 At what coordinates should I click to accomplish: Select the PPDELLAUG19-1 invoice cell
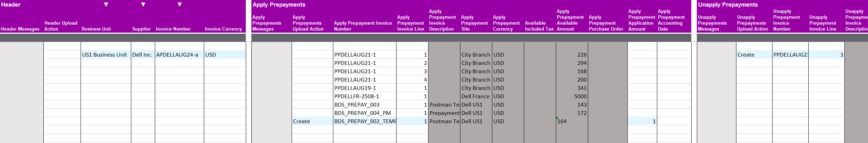tap(365, 88)
